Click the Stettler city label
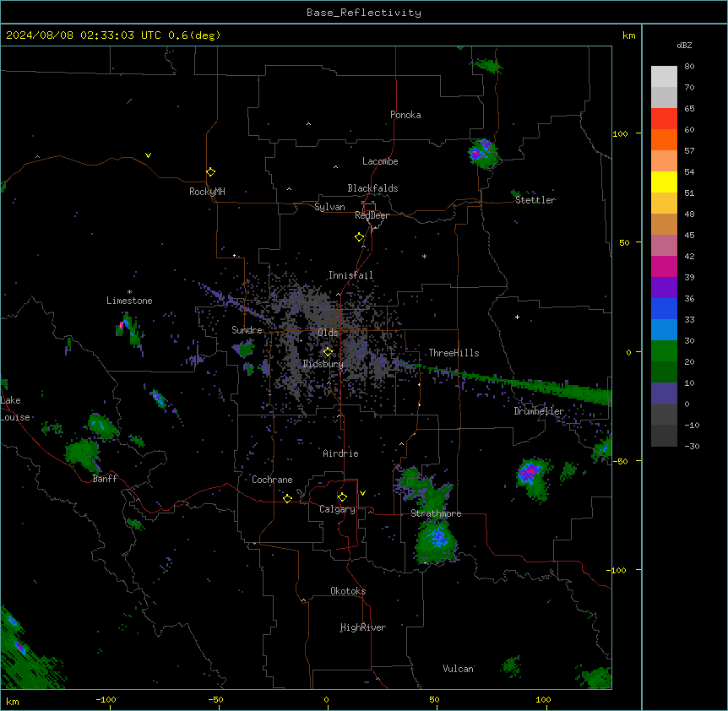 click(x=535, y=200)
